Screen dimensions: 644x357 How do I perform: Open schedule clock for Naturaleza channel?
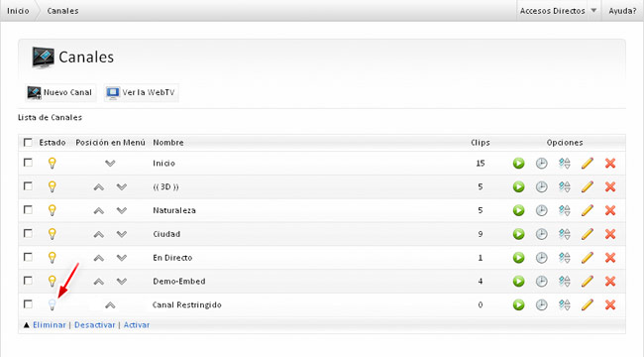(542, 210)
